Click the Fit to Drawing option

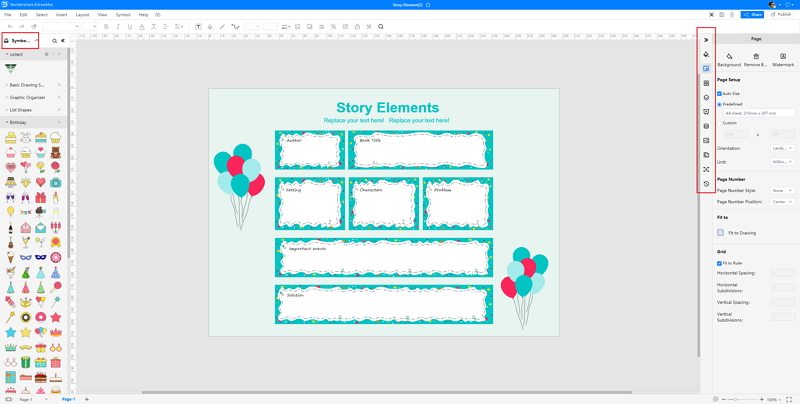click(x=737, y=233)
